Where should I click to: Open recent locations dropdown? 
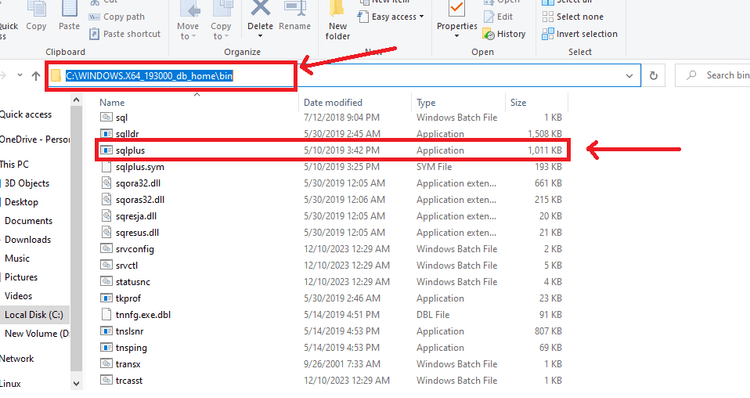point(20,75)
